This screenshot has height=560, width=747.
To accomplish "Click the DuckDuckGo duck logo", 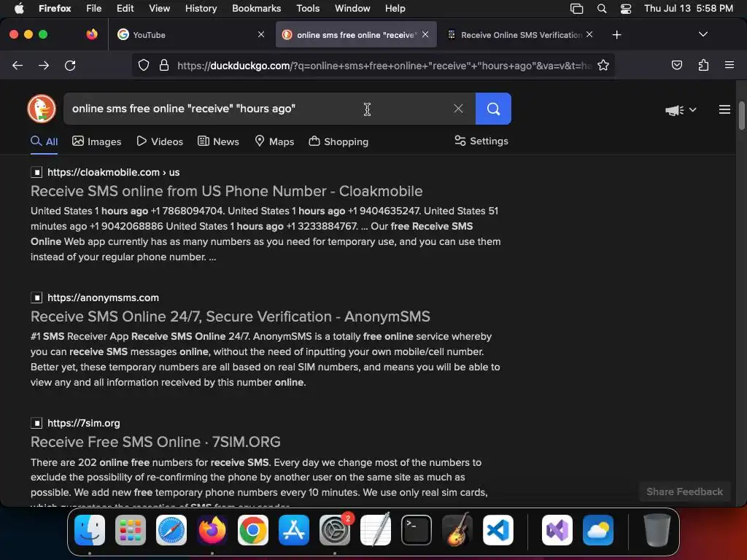I will pos(42,109).
